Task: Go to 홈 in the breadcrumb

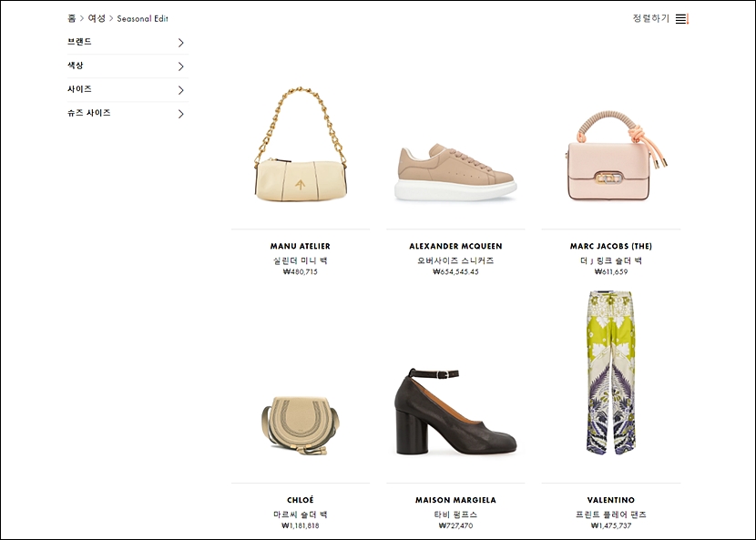Action: pyautogui.click(x=71, y=18)
